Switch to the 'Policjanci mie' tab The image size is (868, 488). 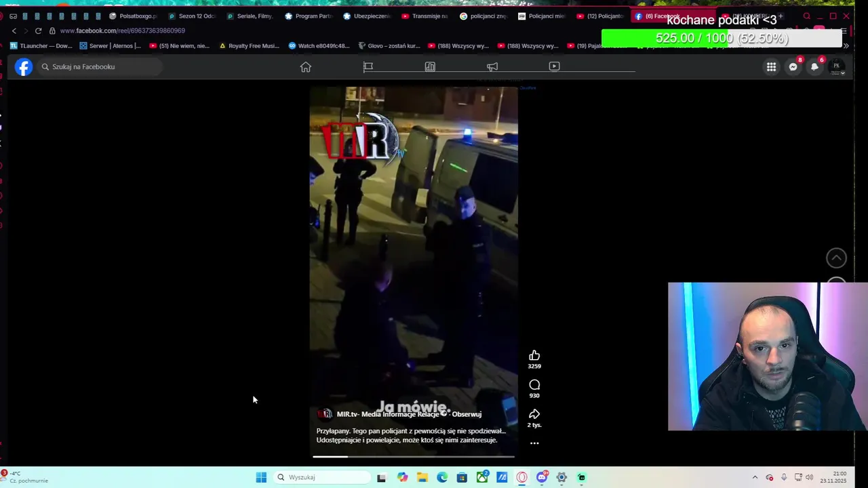(542, 16)
